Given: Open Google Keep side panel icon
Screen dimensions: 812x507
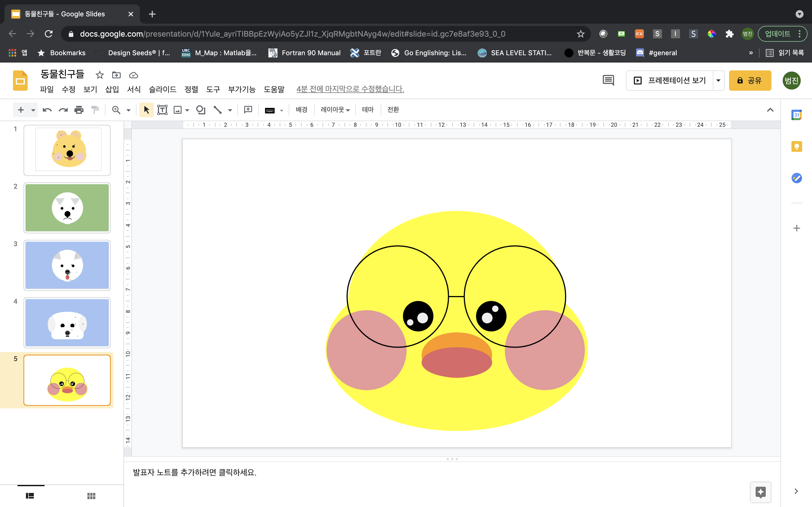Looking at the screenshot, I should pyautogui.click(x=796, y=146).
